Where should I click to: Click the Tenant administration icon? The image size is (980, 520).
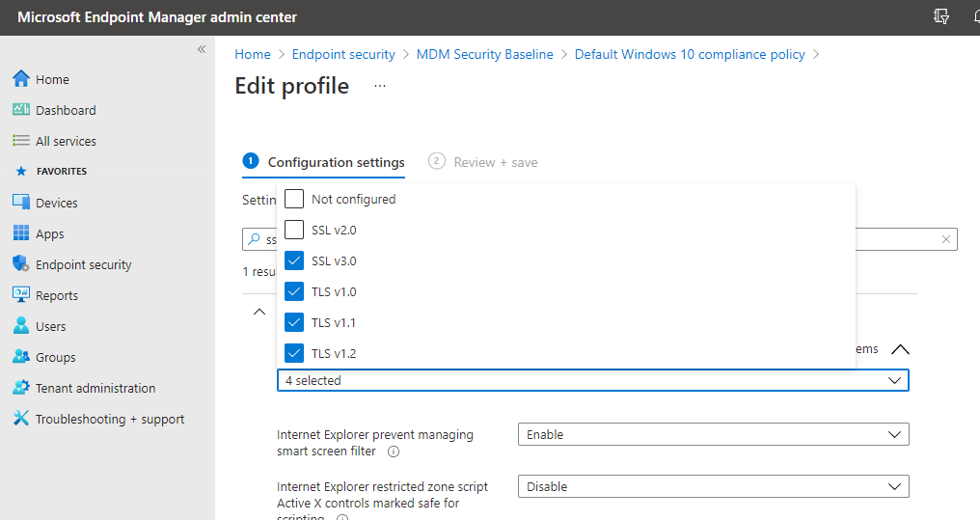21,388
